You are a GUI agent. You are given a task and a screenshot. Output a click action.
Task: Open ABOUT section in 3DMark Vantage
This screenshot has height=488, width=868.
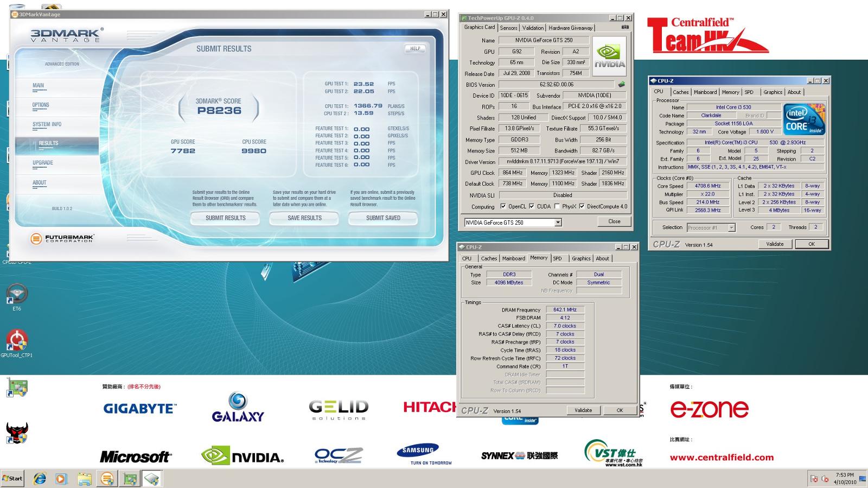(x=39, y=182)
